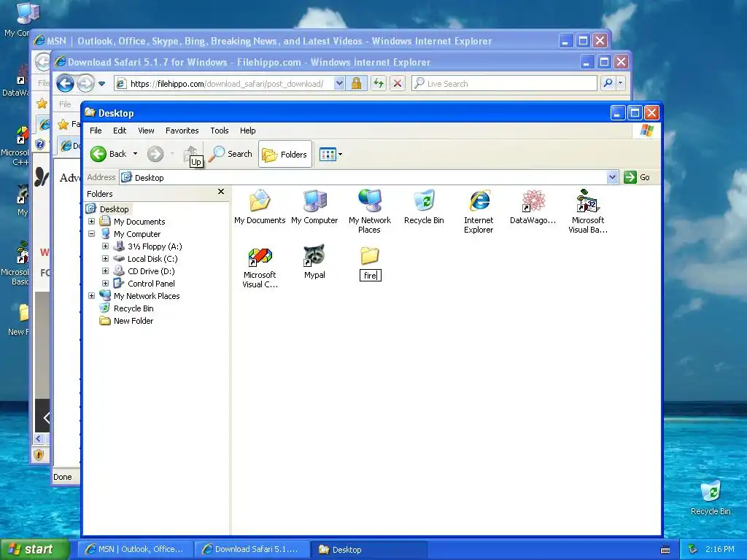Image resolution: width=747 pixels, height=560 pixels.
Task: Open the Back history dropdown arrow
Action: (135, 154)
